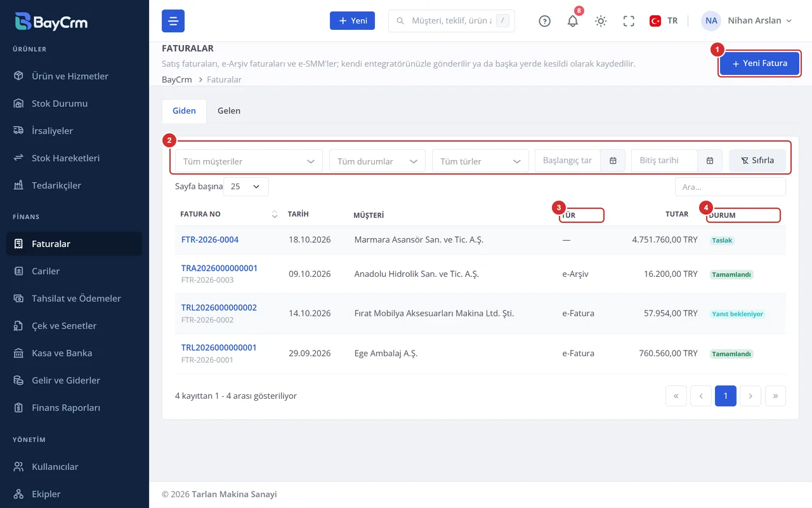Open İrsaliyeler in the sidebar
812x508 pixels.
pos(74,131)
